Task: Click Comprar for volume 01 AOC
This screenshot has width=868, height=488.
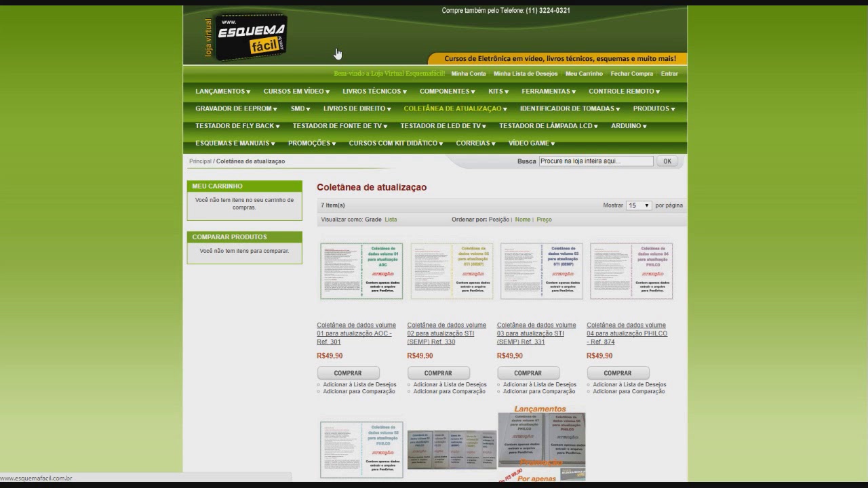Action: (348, 373)
